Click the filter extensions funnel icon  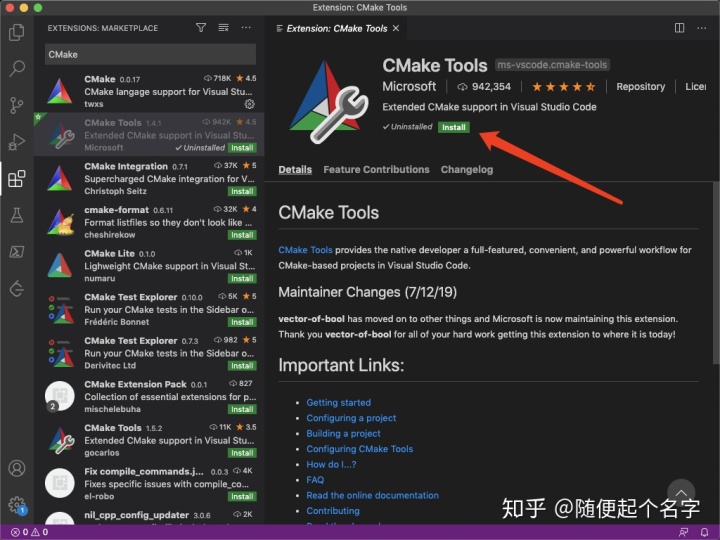pos(201,28)
